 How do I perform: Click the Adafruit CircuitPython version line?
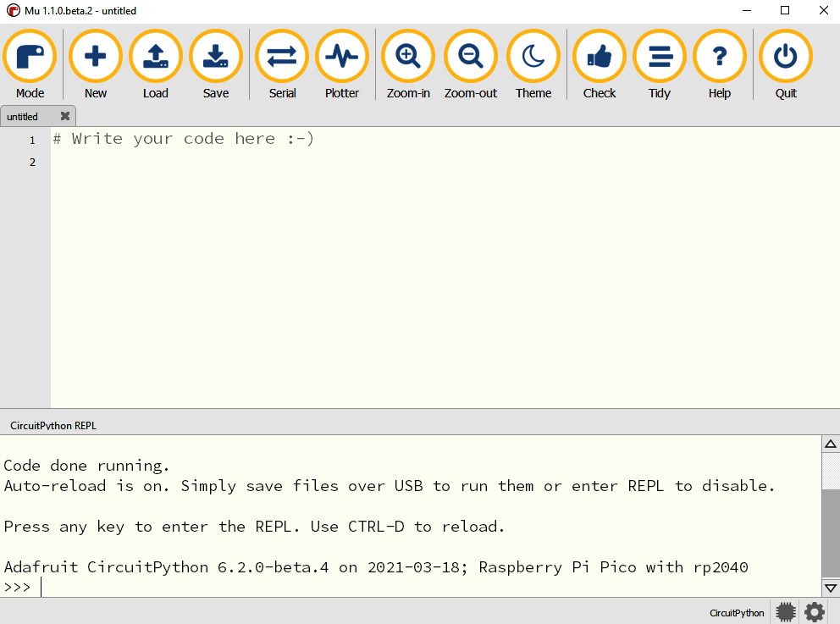coord(375,566)
